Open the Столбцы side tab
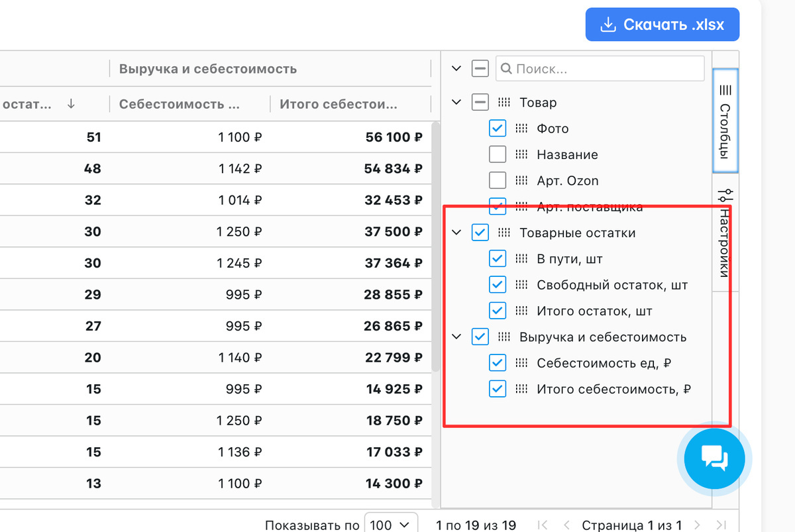The width and height of the screenshot is (795, 532). tap(725, 121)
